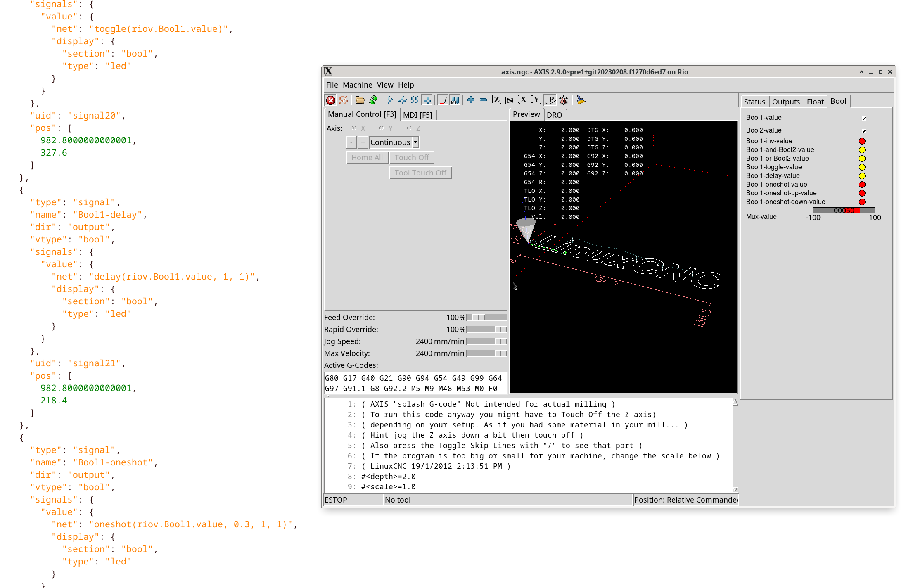Switch to the DRO tab

click(x=555, y=115)
